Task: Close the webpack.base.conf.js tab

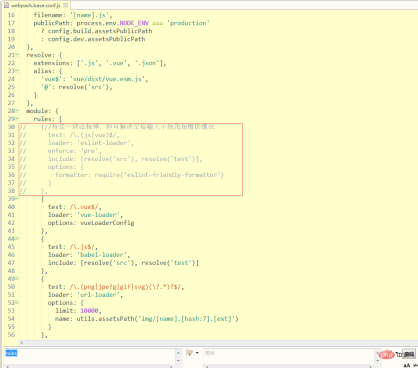Action: (x=66, y=5)
